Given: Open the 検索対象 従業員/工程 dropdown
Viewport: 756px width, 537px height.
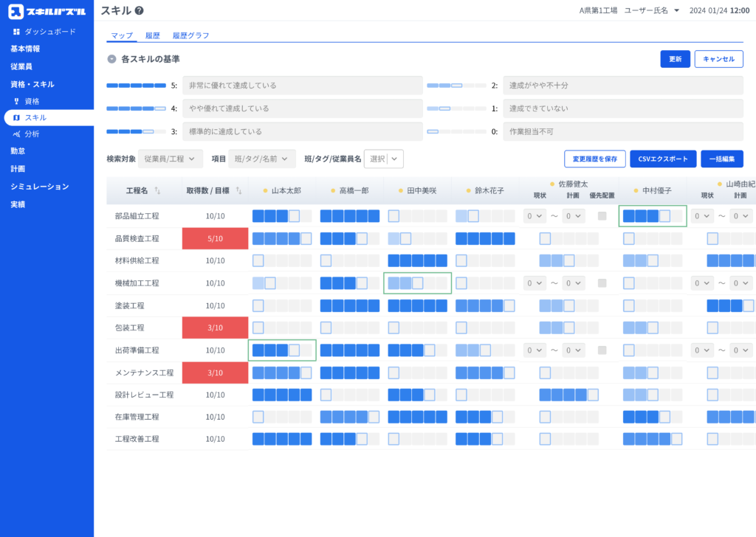Looking at the screenshot, I should [x=170, y=159].
